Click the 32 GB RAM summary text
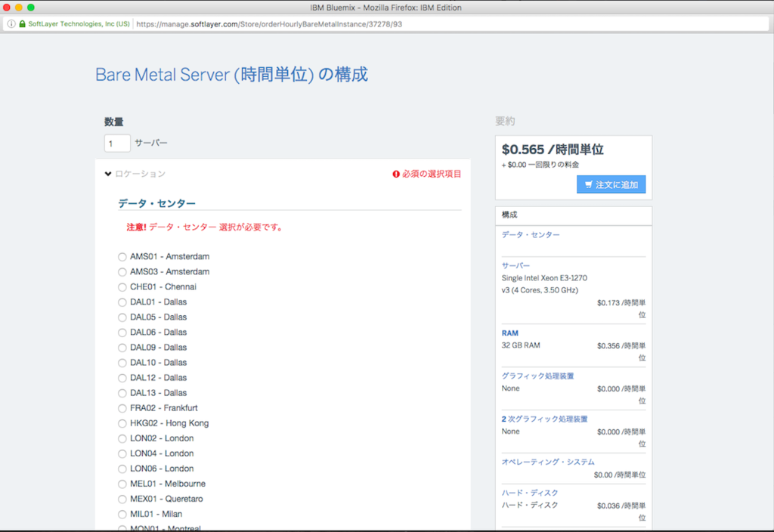 pyautogui.click(x=521, y=345)
